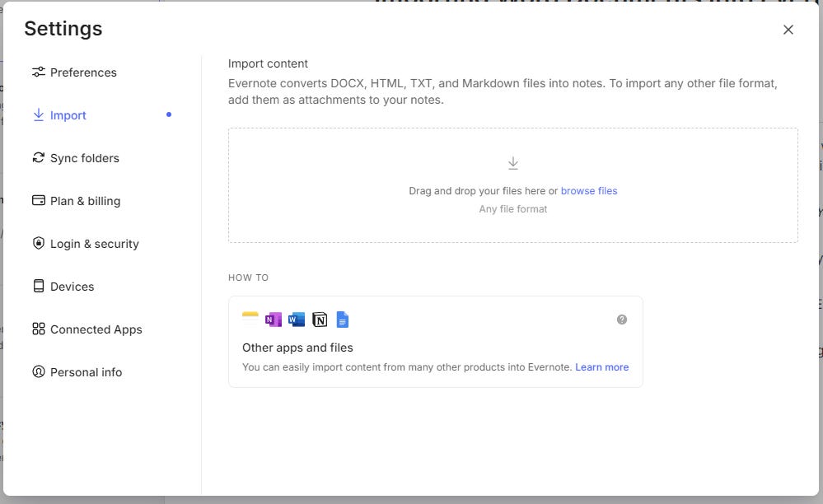Image resolution: width=823 pixels, height=504 pixels.
Task: Open Login & security settings
Action: click(86, 244)
